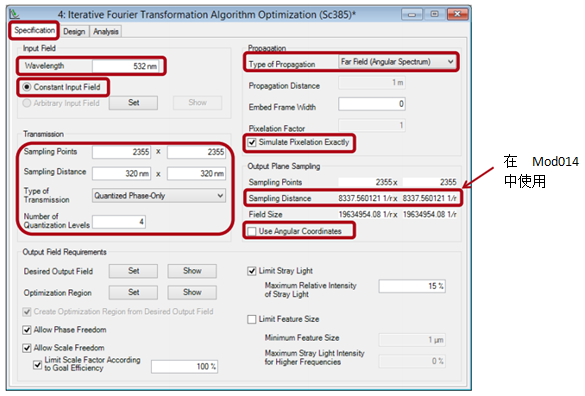This screenshot has width=585, height=396.
Task: Click the Number of Quantization Levels field
Action: click(119, 222)
